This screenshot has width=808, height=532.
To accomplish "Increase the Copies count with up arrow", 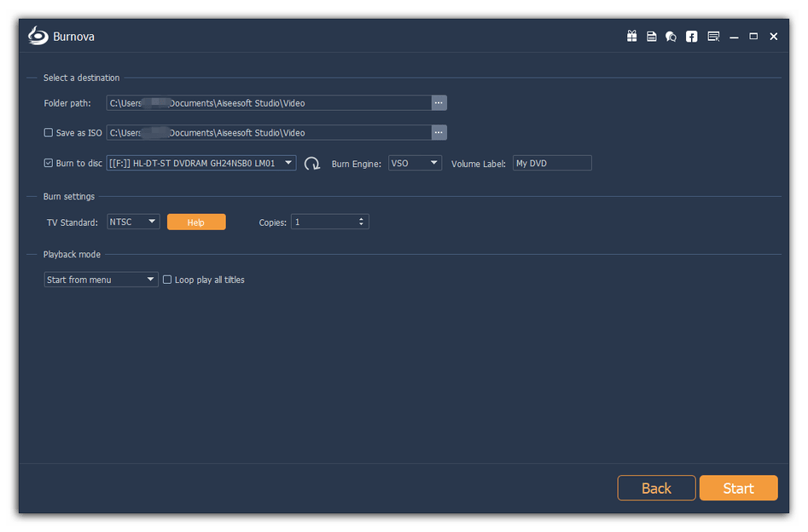I will pyautogui.click(x=362, y=219).
